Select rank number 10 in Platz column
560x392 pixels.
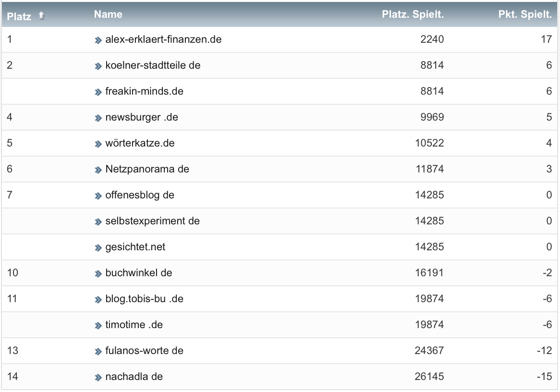[12, 273]
